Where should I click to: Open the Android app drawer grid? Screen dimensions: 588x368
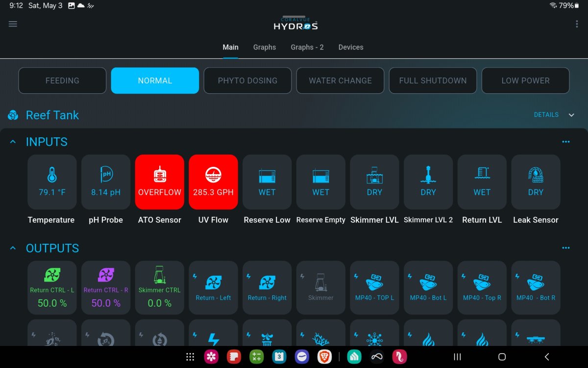[x=190, y=357]
